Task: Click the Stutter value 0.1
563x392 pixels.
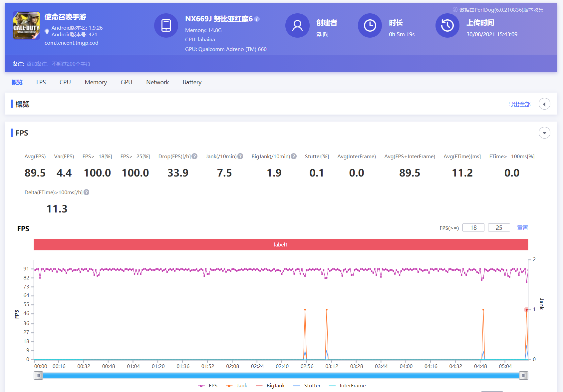Action: tap(317, 173)
